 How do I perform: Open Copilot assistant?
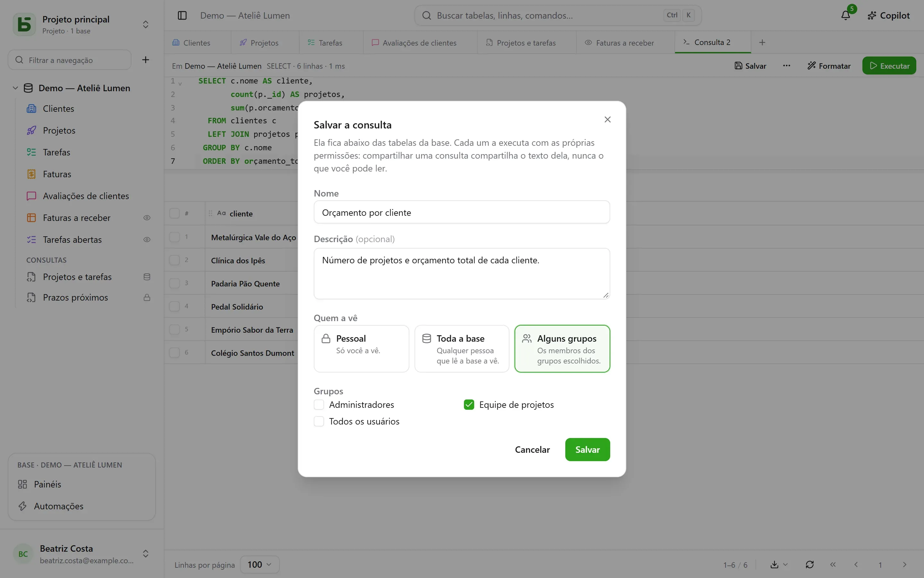pyautogui.click(x=888, y=15)
